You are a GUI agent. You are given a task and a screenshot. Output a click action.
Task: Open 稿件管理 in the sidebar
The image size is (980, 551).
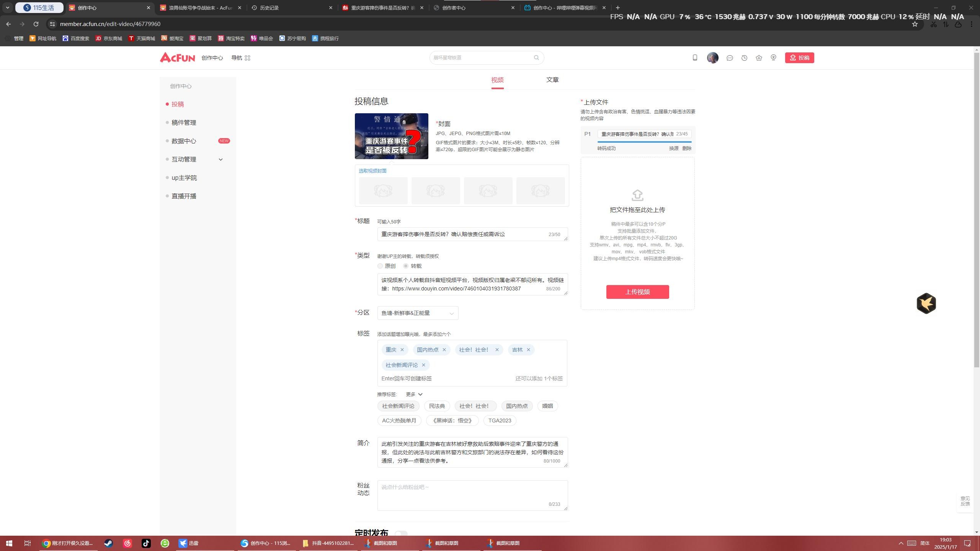(x=184, y=122)
